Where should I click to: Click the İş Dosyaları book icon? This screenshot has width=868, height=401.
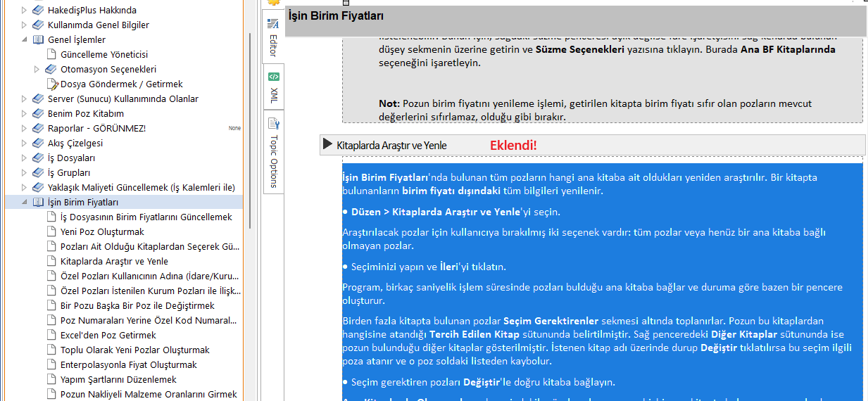pyautogui.click(x=38, y=158)
